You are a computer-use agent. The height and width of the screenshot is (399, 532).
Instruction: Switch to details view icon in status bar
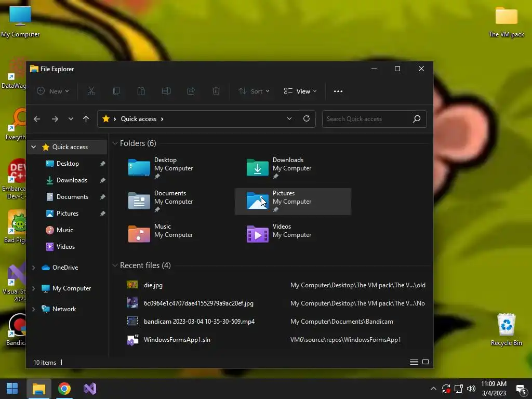pyautogui.click(x=414, y=362)
